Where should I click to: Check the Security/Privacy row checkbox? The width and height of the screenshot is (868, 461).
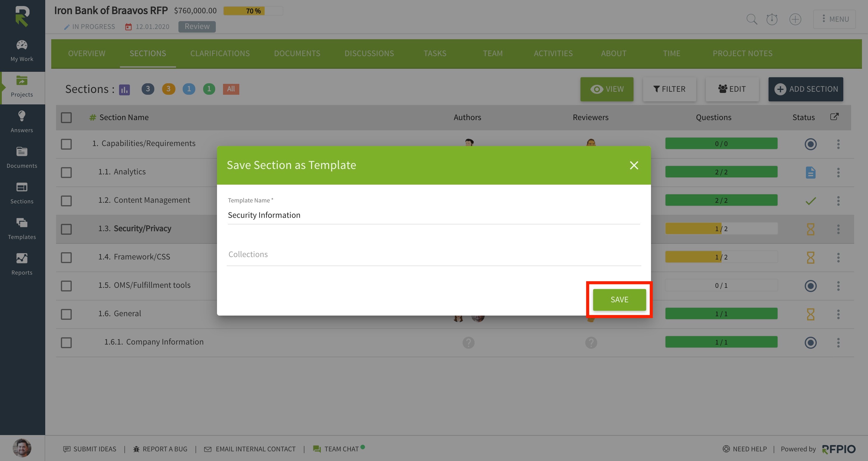pos(66,229)
